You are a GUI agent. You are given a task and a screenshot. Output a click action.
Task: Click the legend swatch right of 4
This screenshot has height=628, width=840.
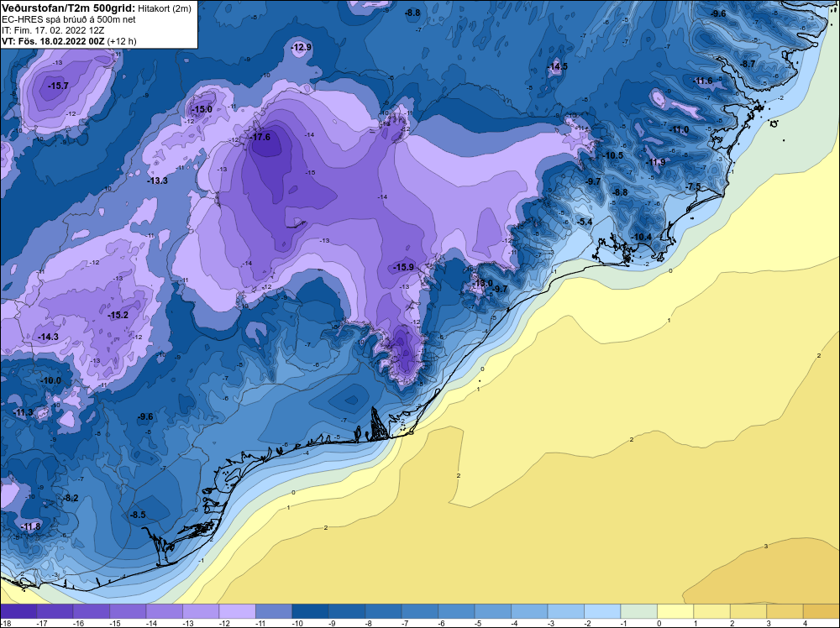click(x=822, y=611)
